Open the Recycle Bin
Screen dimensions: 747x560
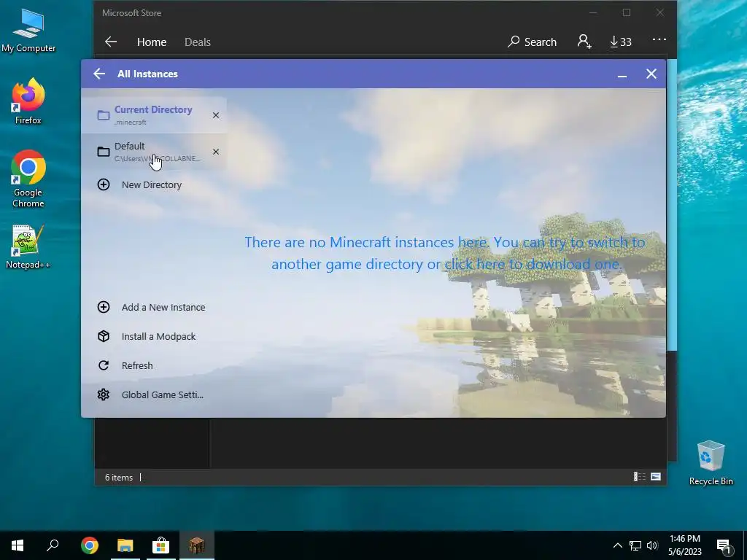click(711, 463)
